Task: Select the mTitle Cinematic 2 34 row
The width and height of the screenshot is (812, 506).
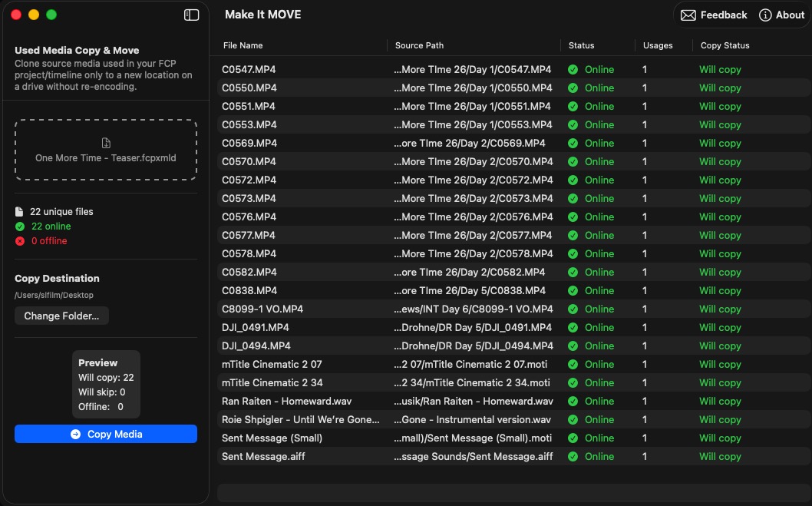Action: [513, 382]
